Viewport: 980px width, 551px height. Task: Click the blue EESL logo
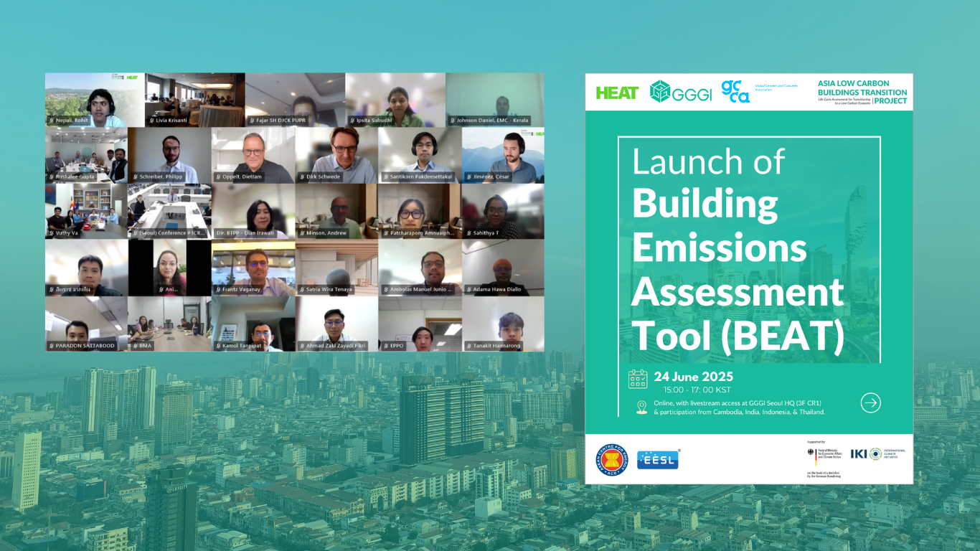click(658, 459)
